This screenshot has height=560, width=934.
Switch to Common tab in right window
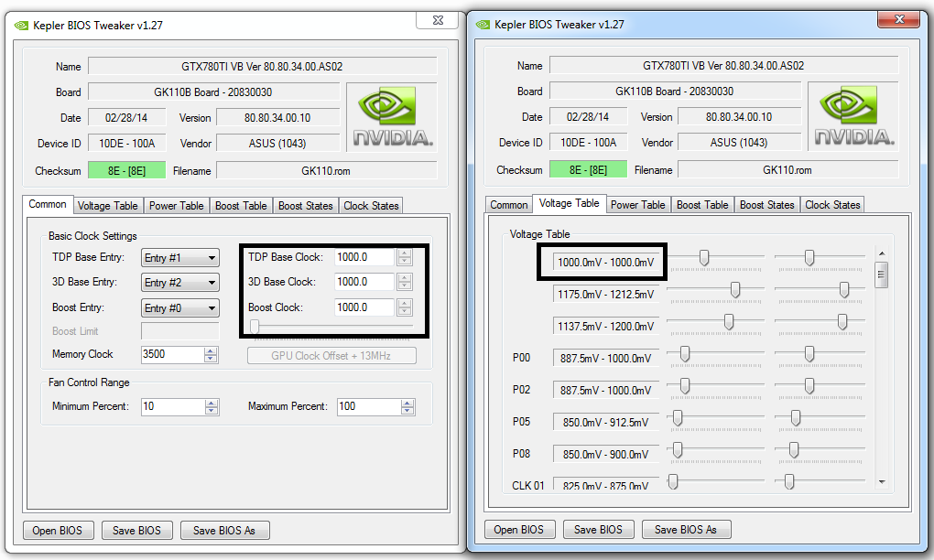tap(509, 205)
